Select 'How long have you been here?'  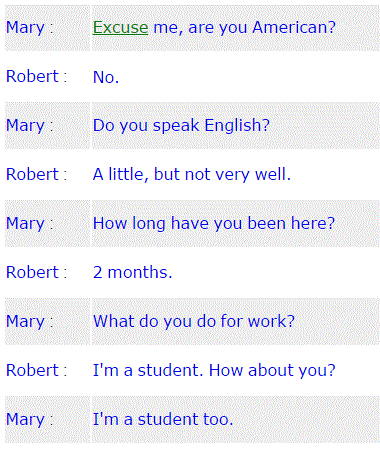pos(214,223)
